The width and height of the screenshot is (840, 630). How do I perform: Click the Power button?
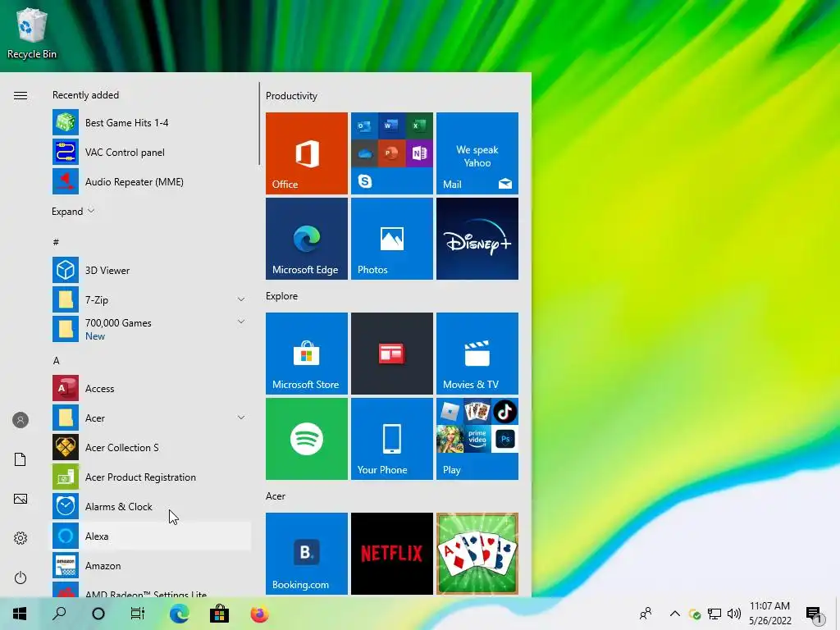click(21, 577)
